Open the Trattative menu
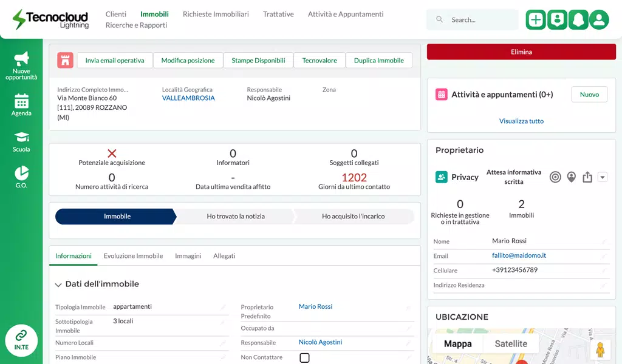 [x=278, y=15]
